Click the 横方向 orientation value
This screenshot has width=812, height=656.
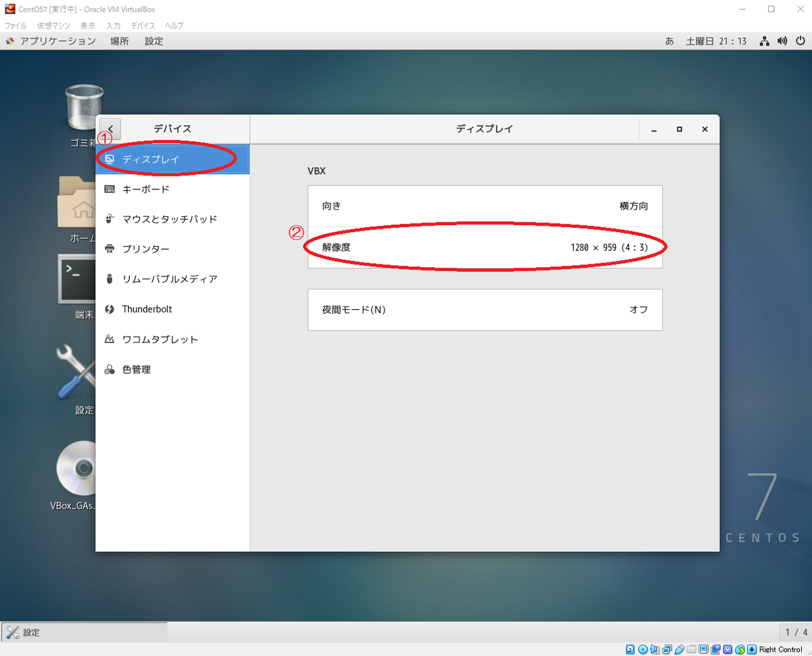click(633, 206)
